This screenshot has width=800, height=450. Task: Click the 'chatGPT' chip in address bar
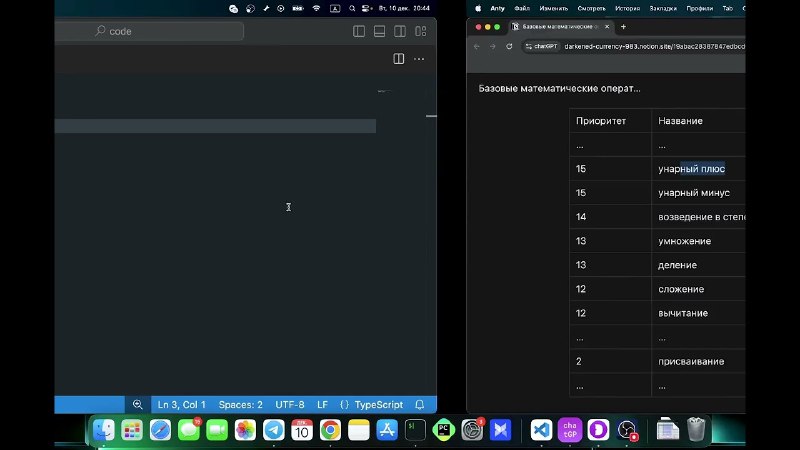(x=542, y=46)
